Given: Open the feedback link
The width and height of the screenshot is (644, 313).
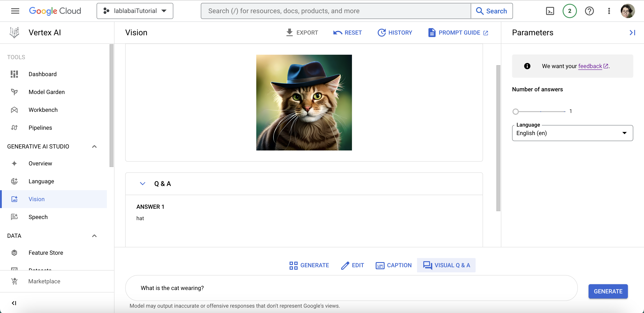Looking at the screenshot, I should (590, 66).
